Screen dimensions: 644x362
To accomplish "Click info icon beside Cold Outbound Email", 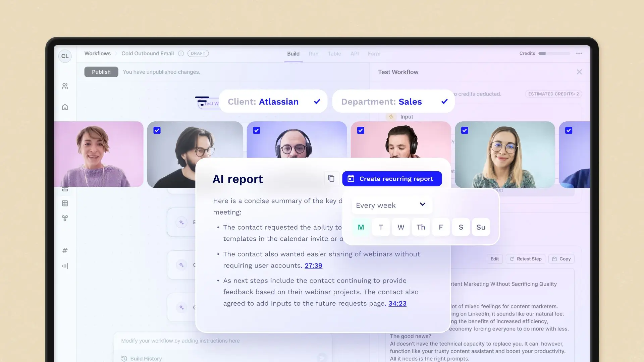I will click(x=181, y=54).
